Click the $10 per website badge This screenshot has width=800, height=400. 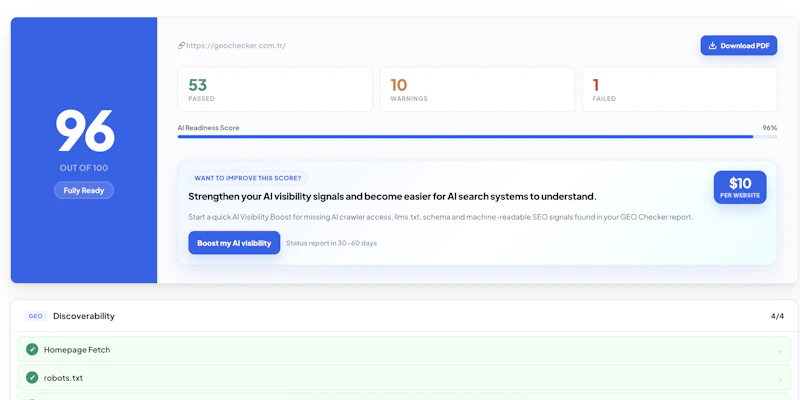(740, 187)
